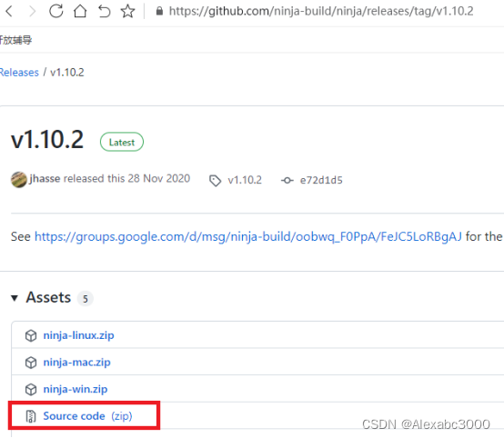
Task: Click the package icon for ninja-mac.zip
Action: point(31,363)
